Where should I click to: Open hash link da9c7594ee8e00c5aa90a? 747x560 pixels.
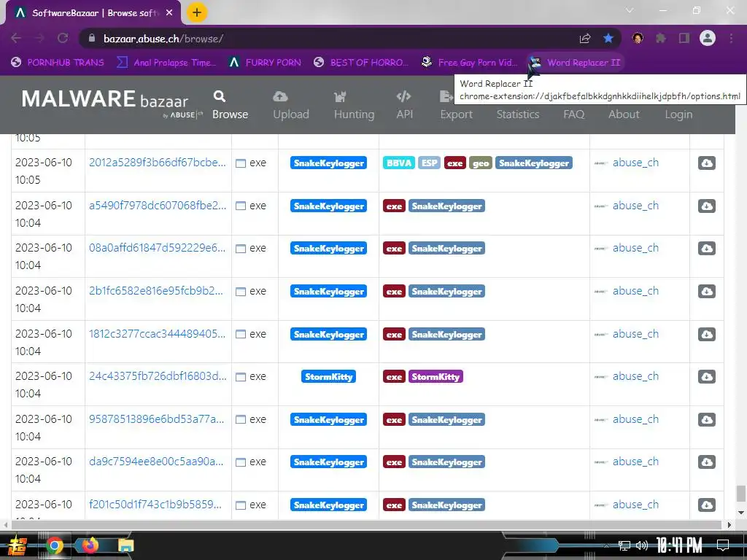coord(156,461)
